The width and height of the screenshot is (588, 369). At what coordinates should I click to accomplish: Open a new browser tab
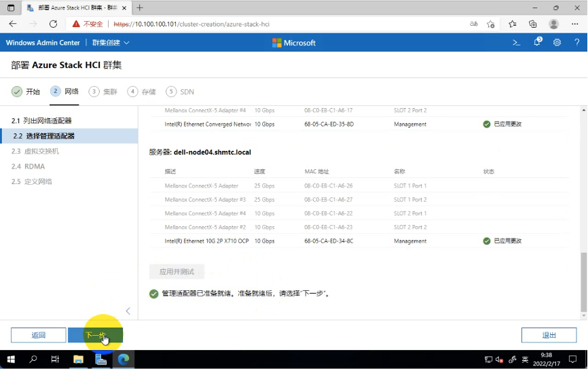click(139, 7)
